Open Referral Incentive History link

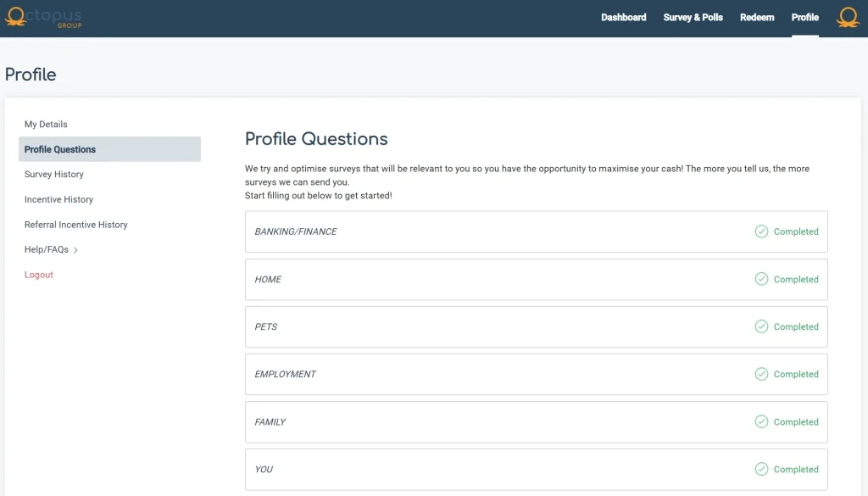click(76, 225)
